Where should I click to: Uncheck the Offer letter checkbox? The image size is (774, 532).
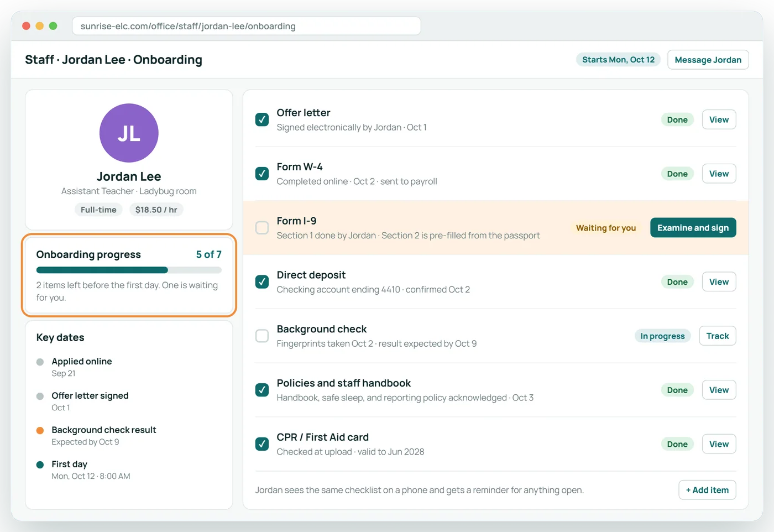[x=262, y=119]
